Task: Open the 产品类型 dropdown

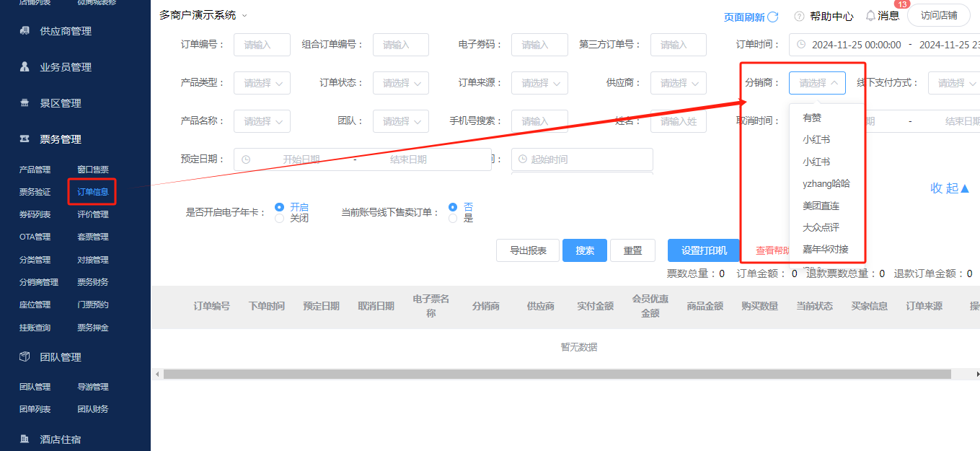Action: pos(262,83)
